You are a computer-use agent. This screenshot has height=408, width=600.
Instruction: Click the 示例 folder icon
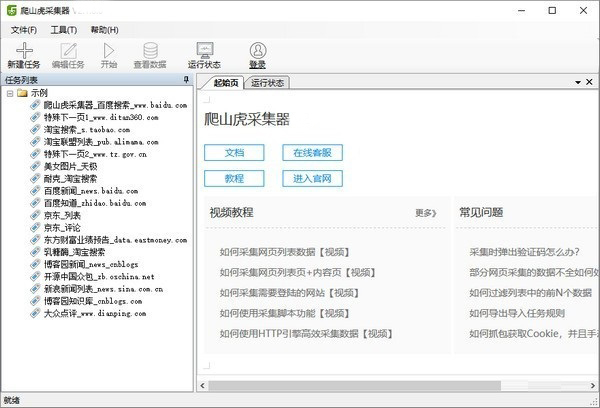click(22, 93)
